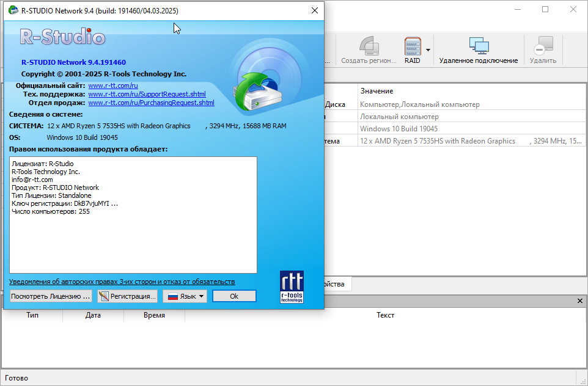
Task: Click inside the license information text box
Action: [133, 215]
